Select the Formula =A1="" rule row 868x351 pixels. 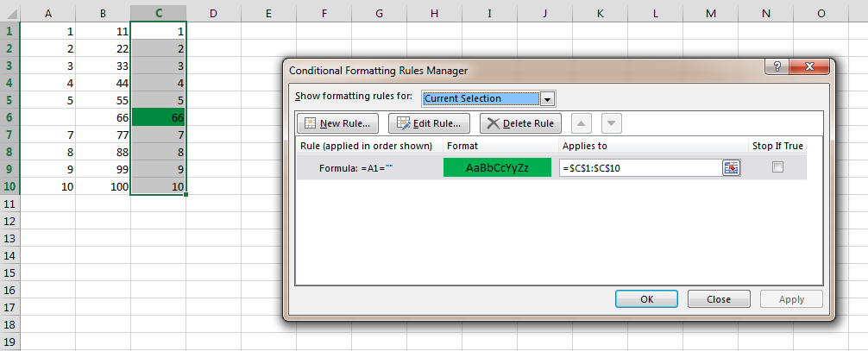(x=551, y=167)
